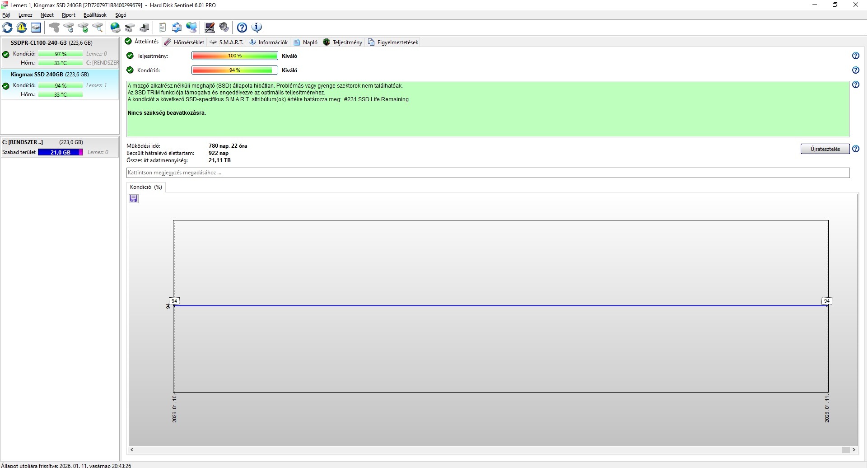Screen dimensions: 868x468
Task: Switch to the Teljesítmény tab
Action: coord(343,42)
